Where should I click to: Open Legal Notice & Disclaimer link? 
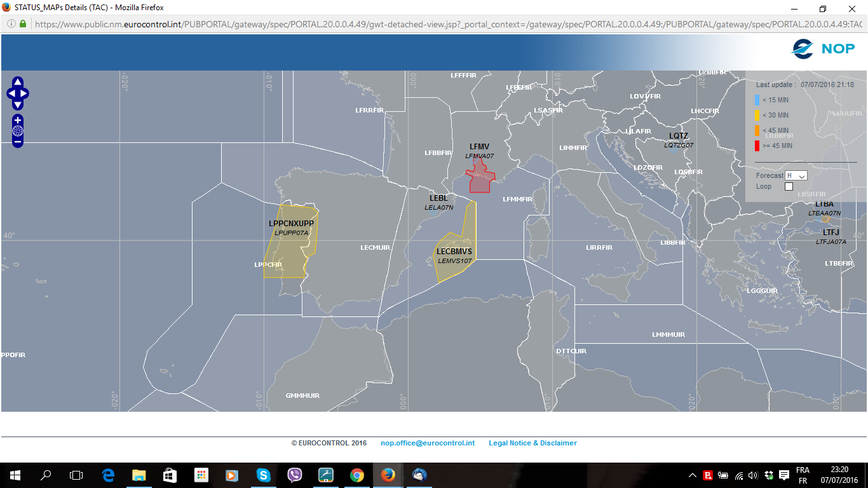click(532, 443)
